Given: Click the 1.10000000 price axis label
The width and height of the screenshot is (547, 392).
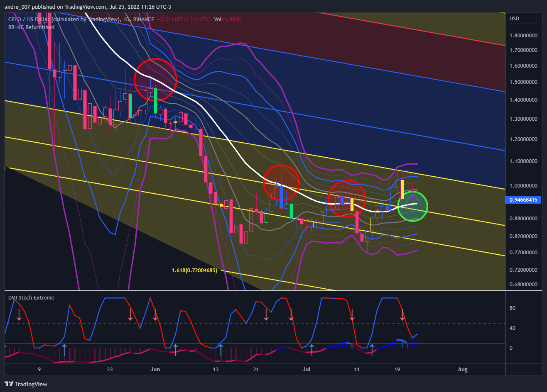Looking at the screenshot, I should click(523, 161).
